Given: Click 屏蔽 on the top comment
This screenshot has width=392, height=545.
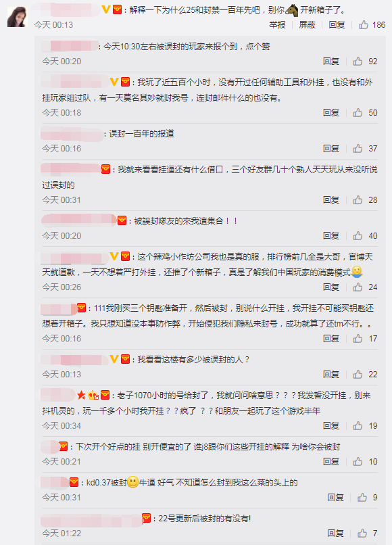Looking at the screenshot, I should tap(308, 24).
